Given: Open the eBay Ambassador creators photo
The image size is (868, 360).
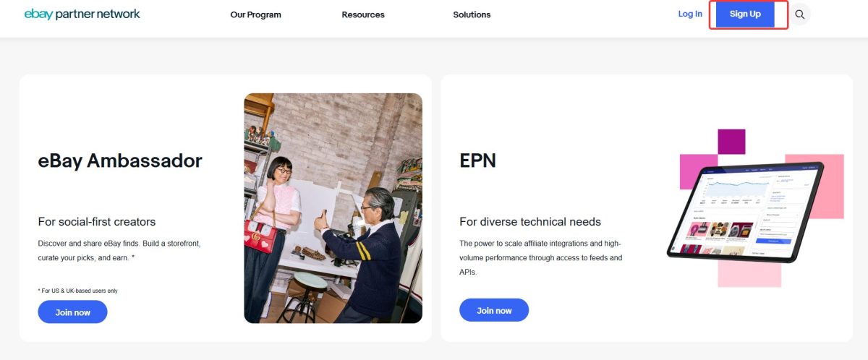Looking at the screenshot, I should tap(333, 208).
